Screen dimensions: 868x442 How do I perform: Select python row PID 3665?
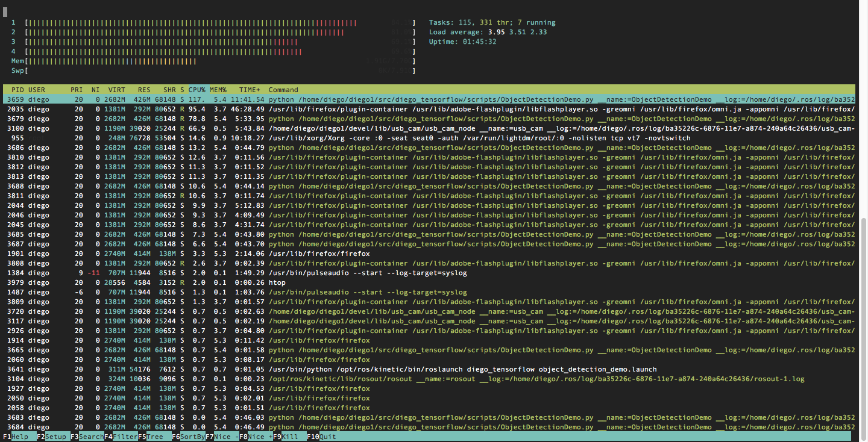pyautogui.click(x=429, y=350)
